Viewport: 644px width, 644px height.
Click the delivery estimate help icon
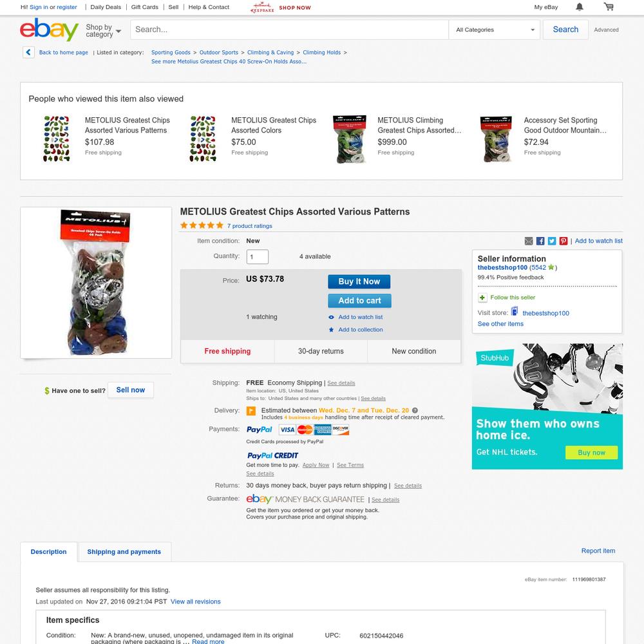[415, 410]
